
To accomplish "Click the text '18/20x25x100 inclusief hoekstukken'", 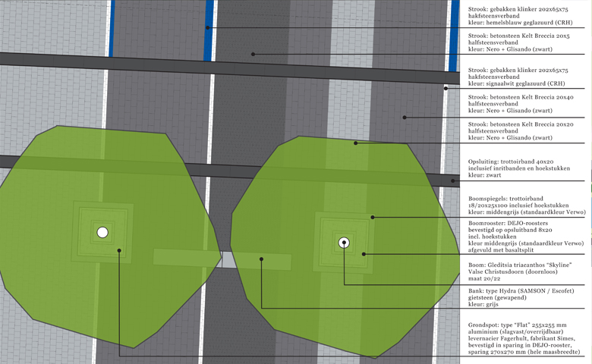I will coord(518,206).
